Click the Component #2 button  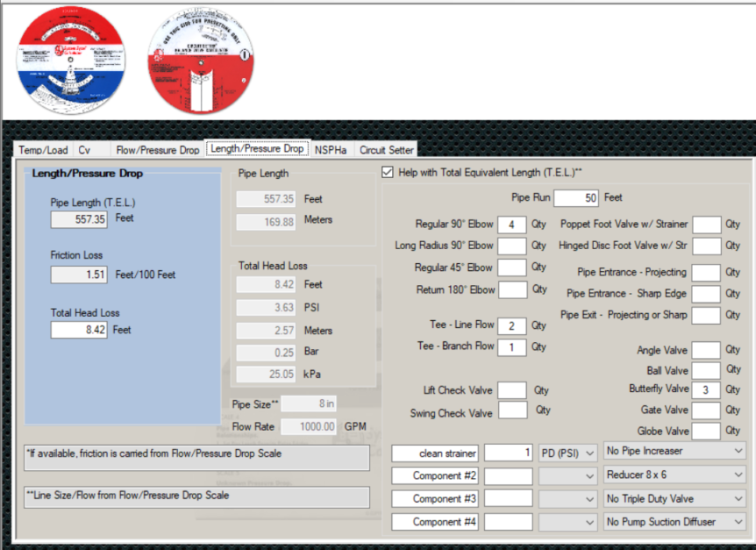(x=434, y=475)
